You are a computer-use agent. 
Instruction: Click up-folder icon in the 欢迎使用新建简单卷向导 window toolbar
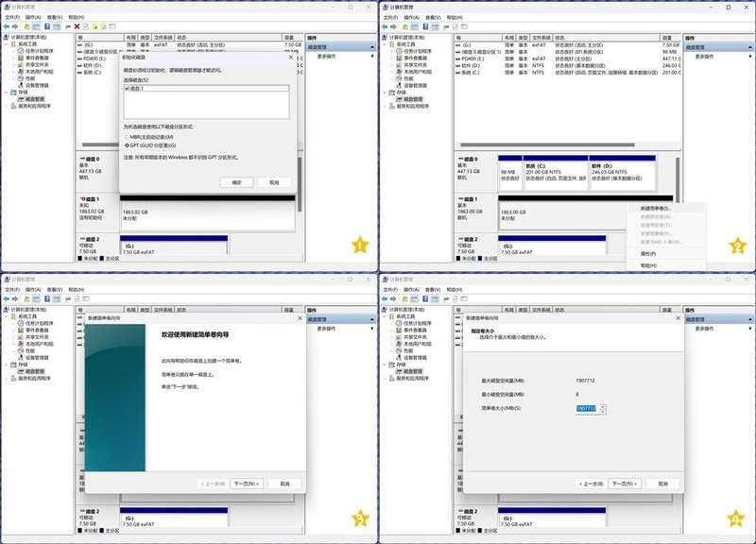(x=27, y=298)
